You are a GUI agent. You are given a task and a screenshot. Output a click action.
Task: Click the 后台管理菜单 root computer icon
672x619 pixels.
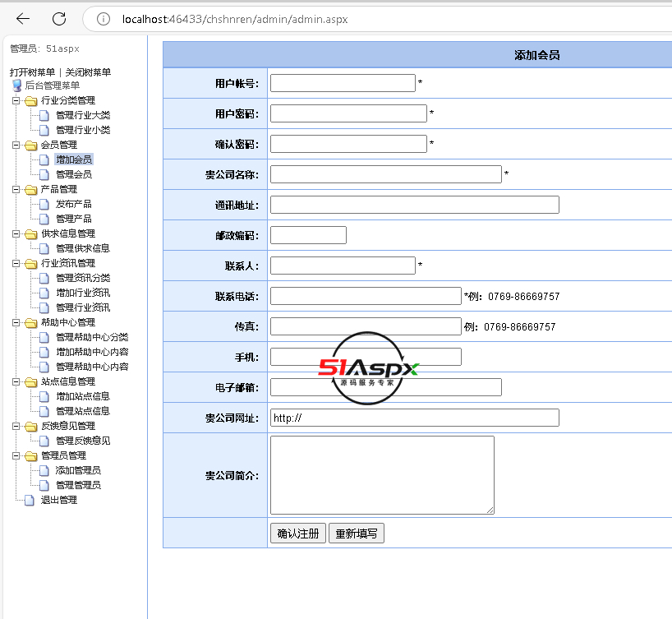click(x=16, y=85)
